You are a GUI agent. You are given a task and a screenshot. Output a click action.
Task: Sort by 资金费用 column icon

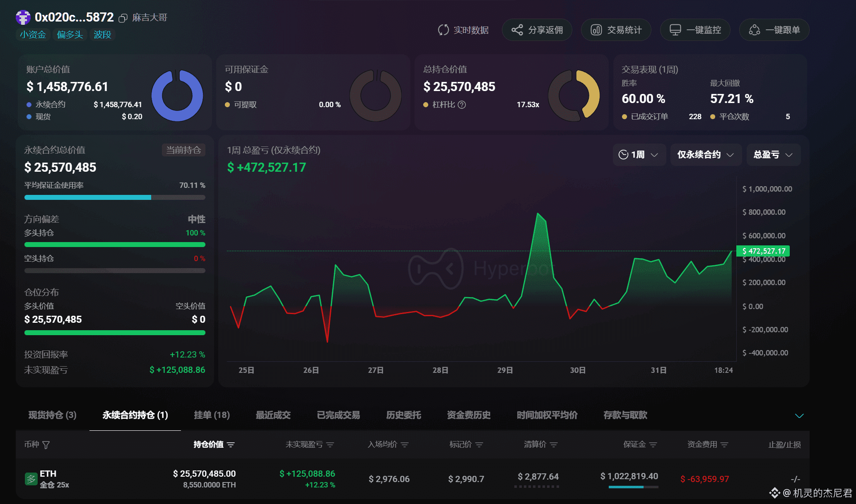[x=724, y=445]
